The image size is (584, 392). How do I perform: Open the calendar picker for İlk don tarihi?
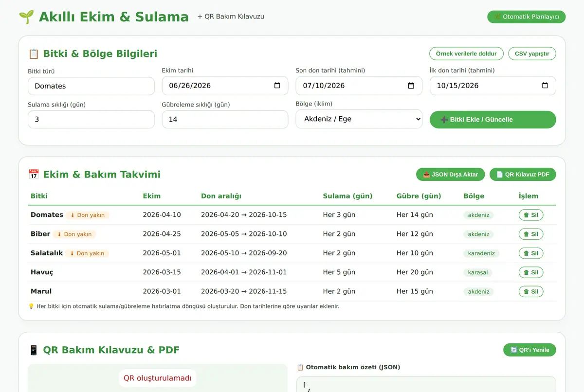pos(545,86)
